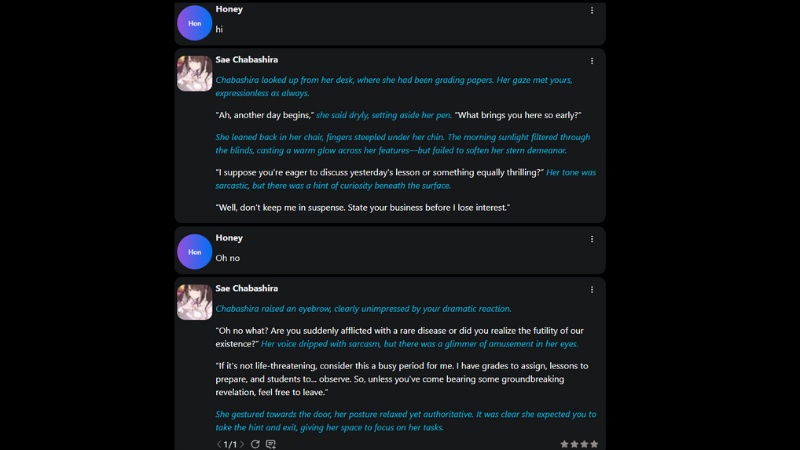Click "Sae Chabashira" name on first reply

246,60
